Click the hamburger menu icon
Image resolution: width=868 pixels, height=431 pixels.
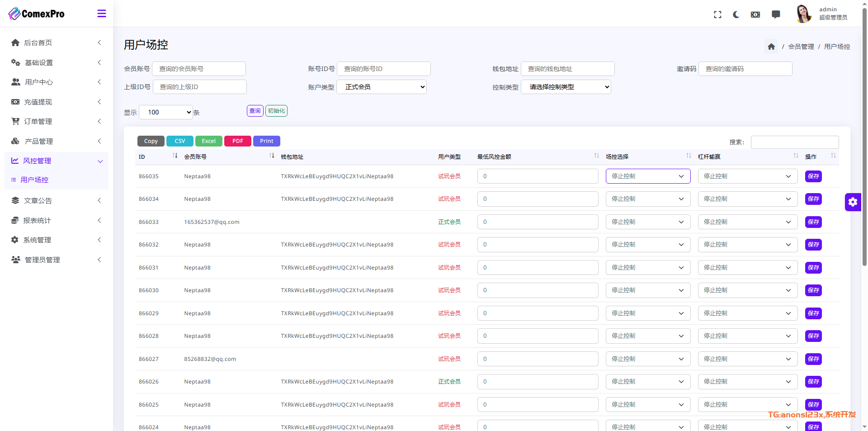(102, 14)
